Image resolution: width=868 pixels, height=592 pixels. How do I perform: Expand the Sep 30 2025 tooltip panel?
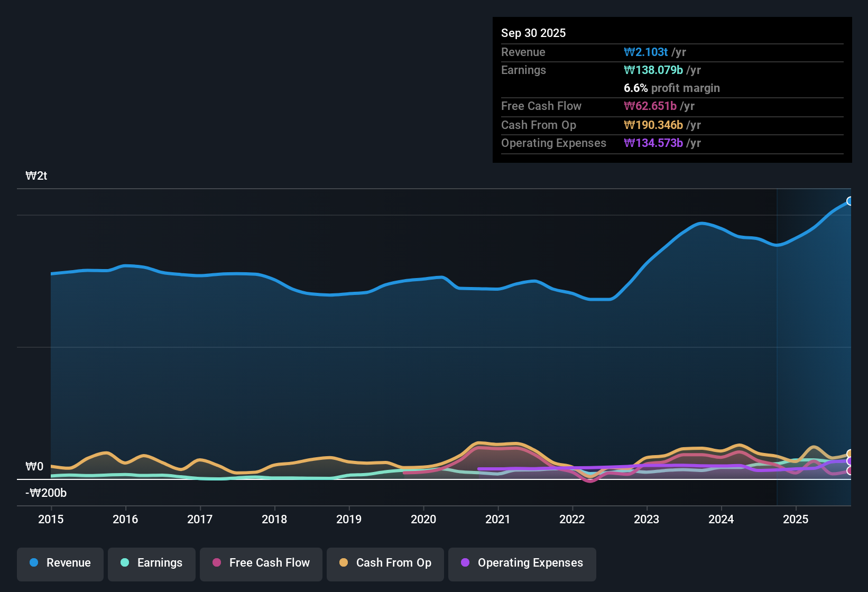pos(672,89)
